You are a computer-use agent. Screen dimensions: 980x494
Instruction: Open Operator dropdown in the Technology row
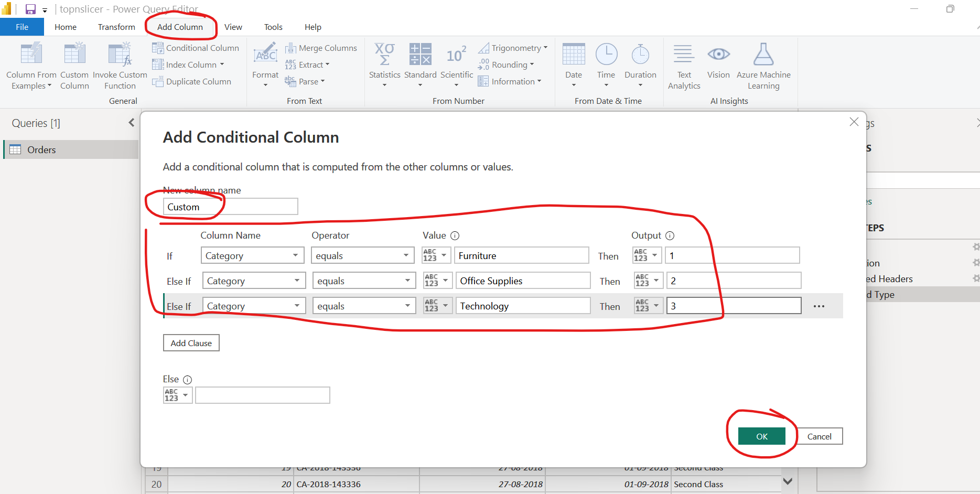[x=364, y=306]
